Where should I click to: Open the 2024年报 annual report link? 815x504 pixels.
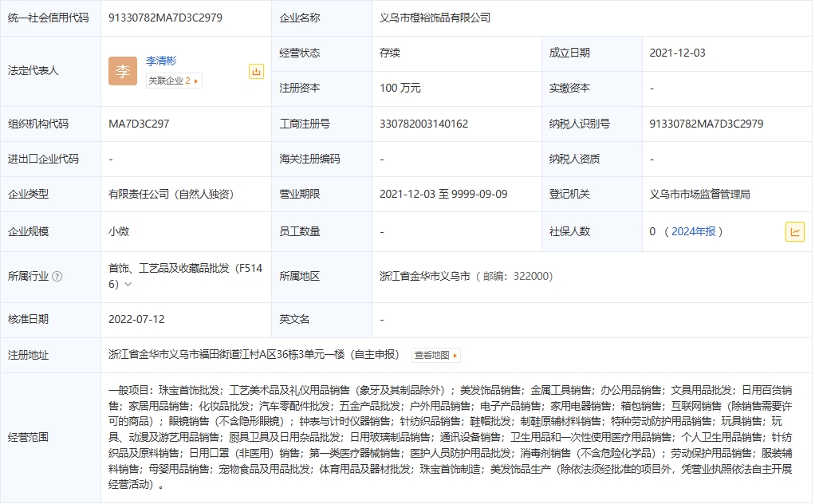pyautogui.click(x=694, y=232)
